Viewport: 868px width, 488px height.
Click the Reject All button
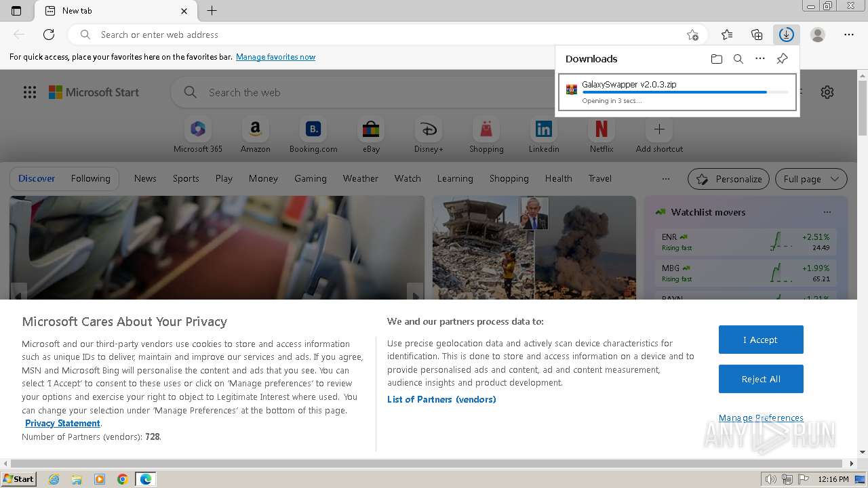pyautogui.click(x=761, y=379)
